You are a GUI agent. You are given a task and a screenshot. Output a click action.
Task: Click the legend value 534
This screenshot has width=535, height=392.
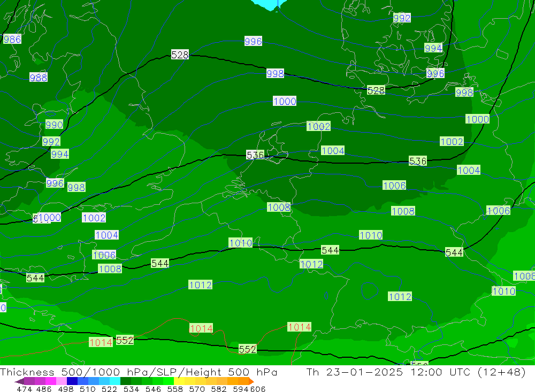tap(132, 389)
